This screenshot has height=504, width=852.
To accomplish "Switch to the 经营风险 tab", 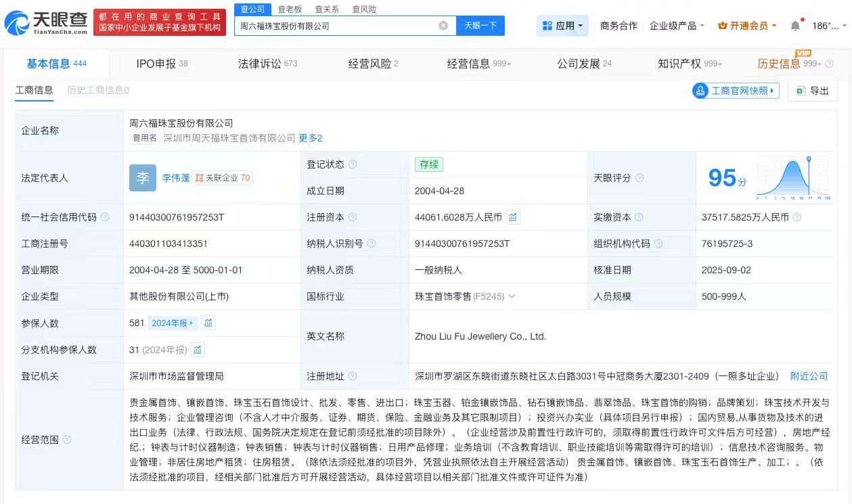I will click(x=373, y=64).
